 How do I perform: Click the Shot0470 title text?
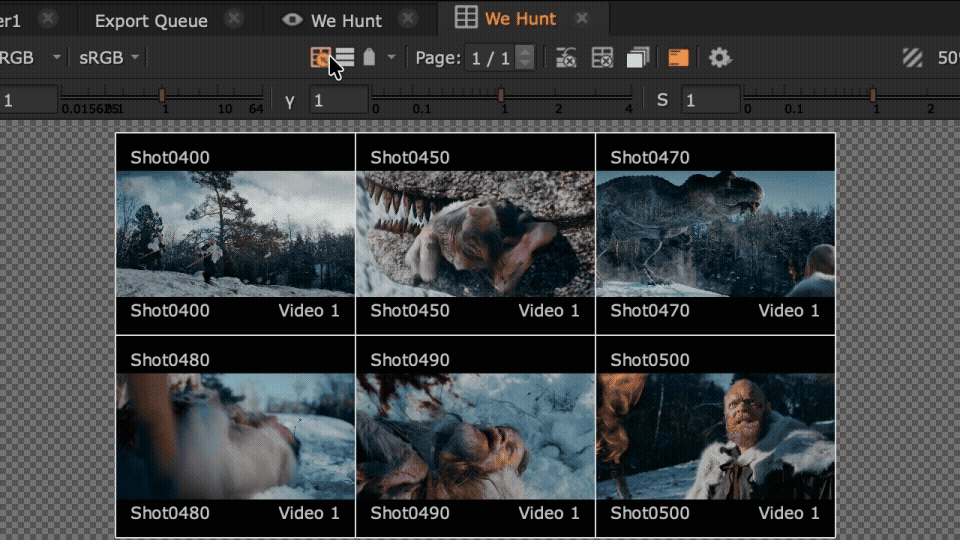click(650, 157)
